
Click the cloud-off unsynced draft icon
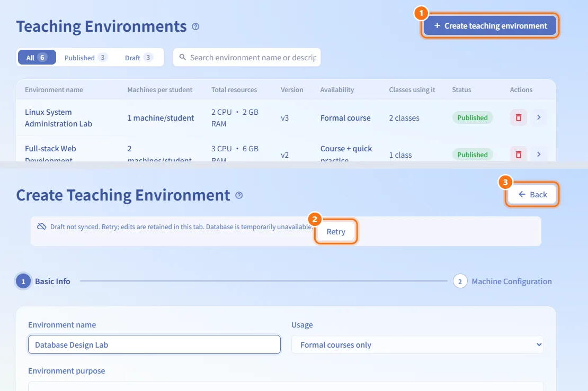(x=42, y=226)
